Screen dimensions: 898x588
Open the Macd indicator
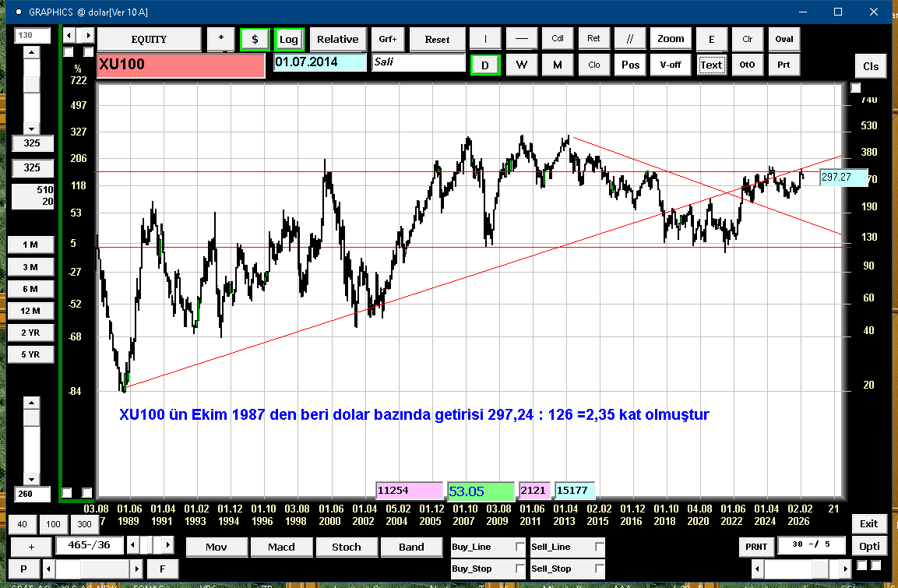pyautogui.click(x=281, y=547)
